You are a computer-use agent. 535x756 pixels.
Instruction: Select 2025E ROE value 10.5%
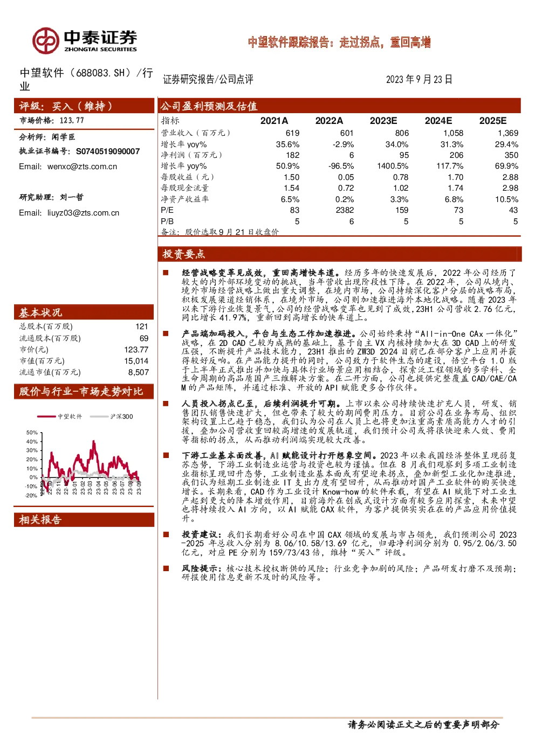pyautogui.click(x=506, y=199)
